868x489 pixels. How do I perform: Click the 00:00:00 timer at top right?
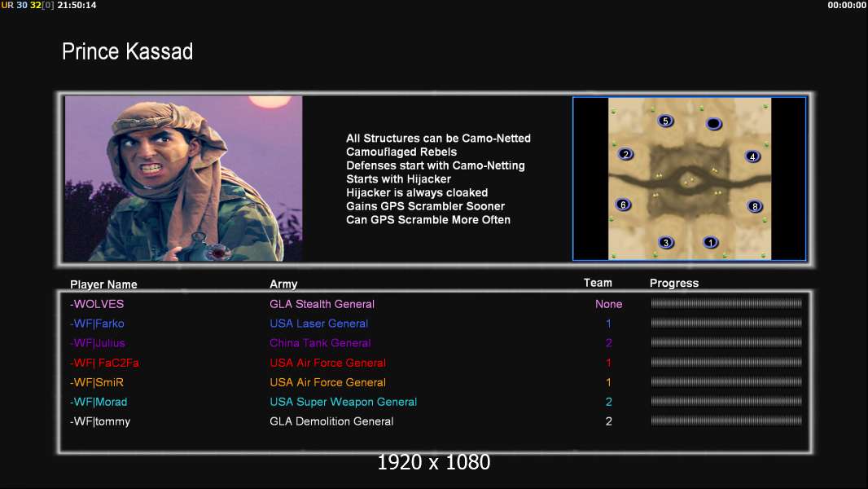point(847,5)
